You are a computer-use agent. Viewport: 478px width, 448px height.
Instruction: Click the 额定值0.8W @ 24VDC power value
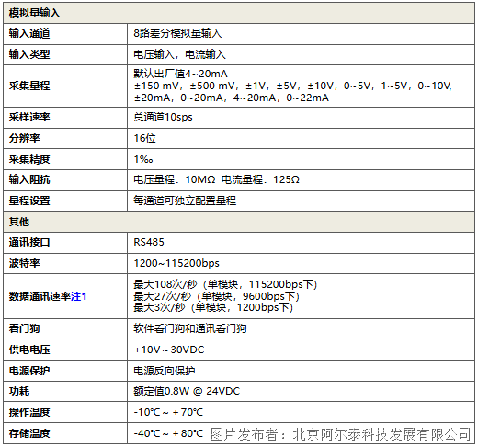[x=187, y=391]
